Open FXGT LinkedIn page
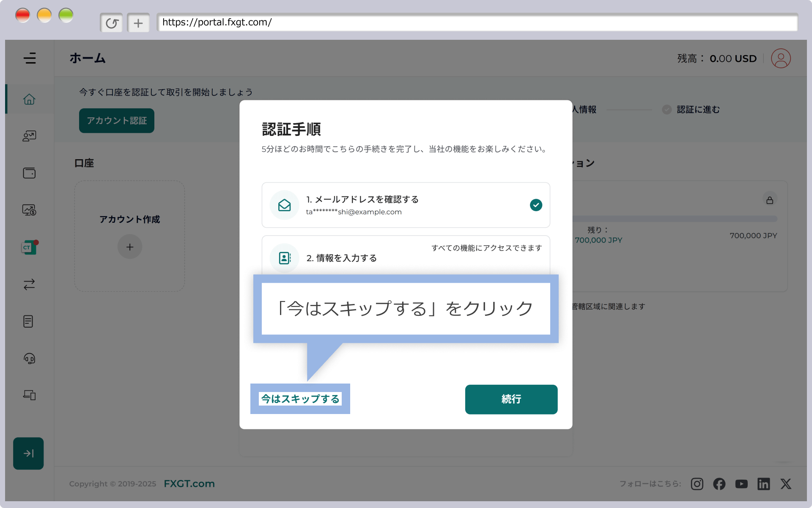This screenshot has height=508, width=812. tap(763, 483)
